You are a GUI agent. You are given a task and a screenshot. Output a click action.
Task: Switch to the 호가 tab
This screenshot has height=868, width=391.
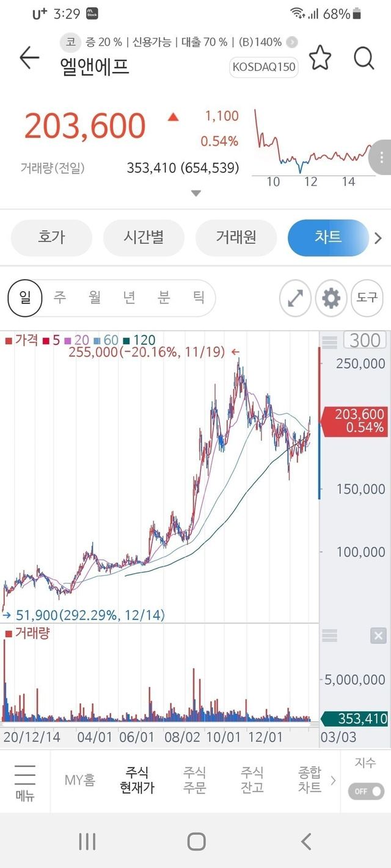coord(51,237)
